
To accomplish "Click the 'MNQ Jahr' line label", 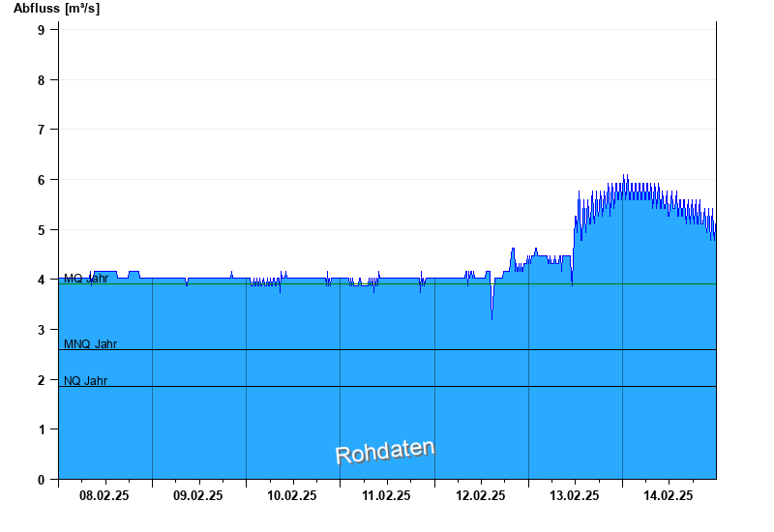I will point(90,344).
